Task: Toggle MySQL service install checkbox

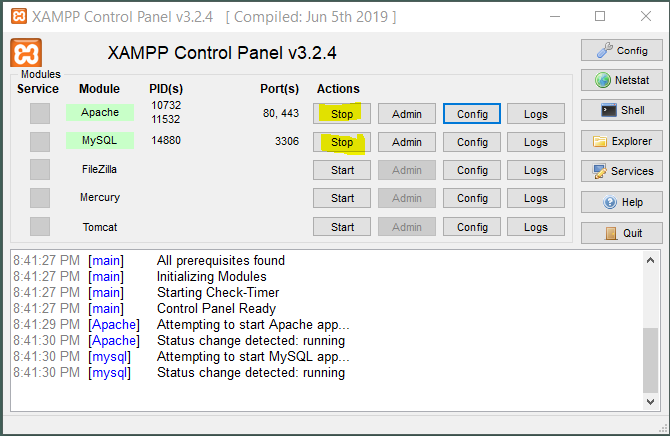Action: [x=40, y=141]
